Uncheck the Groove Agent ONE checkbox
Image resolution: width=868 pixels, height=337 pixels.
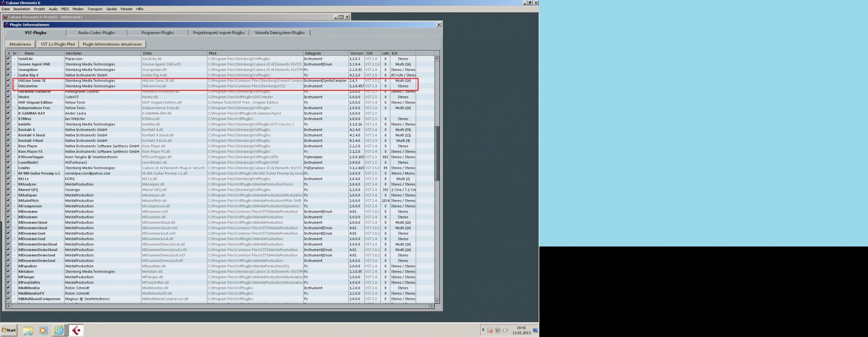pyautogui.click(x=8, y=64)
